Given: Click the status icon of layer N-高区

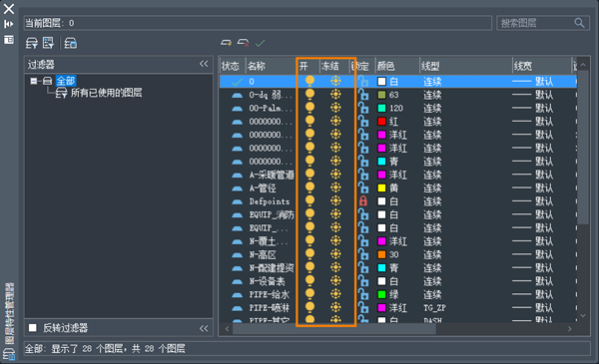Looking at the screenshot, I should coord(238,255).
